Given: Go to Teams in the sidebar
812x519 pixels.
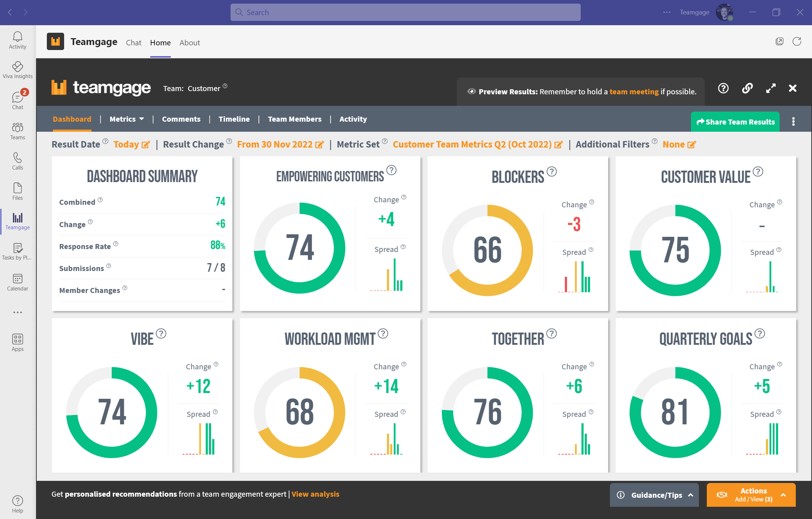Looking at the screenshot, I should [17, 131].
